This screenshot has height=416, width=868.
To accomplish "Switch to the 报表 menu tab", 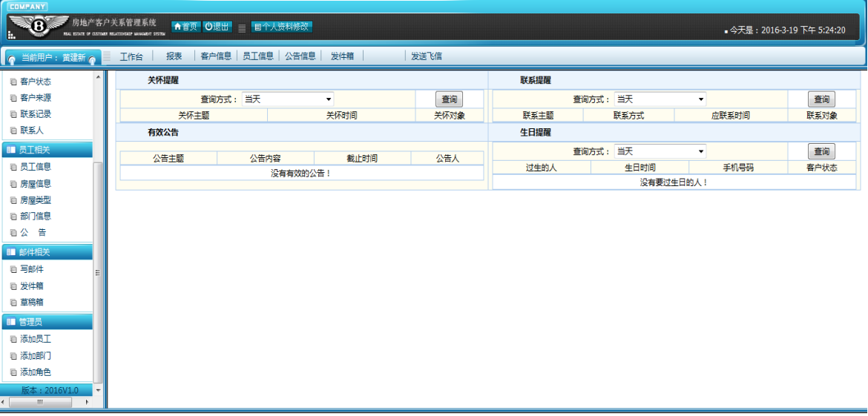I will 174,56.
